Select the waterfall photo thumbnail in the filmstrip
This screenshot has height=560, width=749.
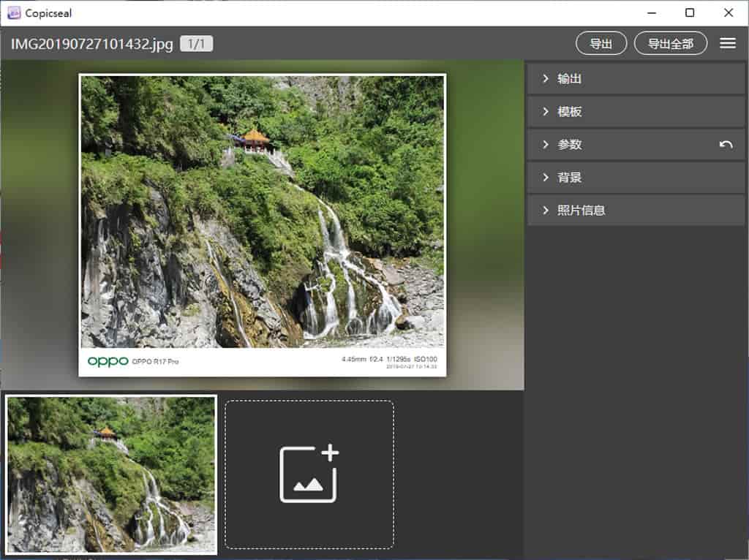(x=111, y=474)
